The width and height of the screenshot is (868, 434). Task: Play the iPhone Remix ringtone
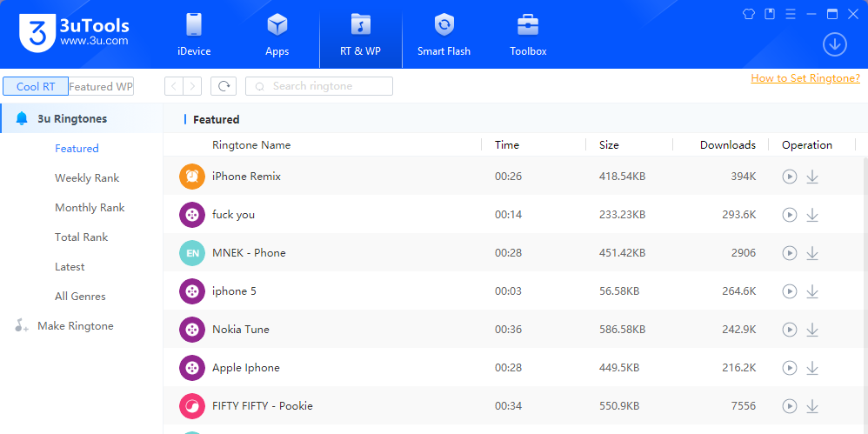coord(789,177)
